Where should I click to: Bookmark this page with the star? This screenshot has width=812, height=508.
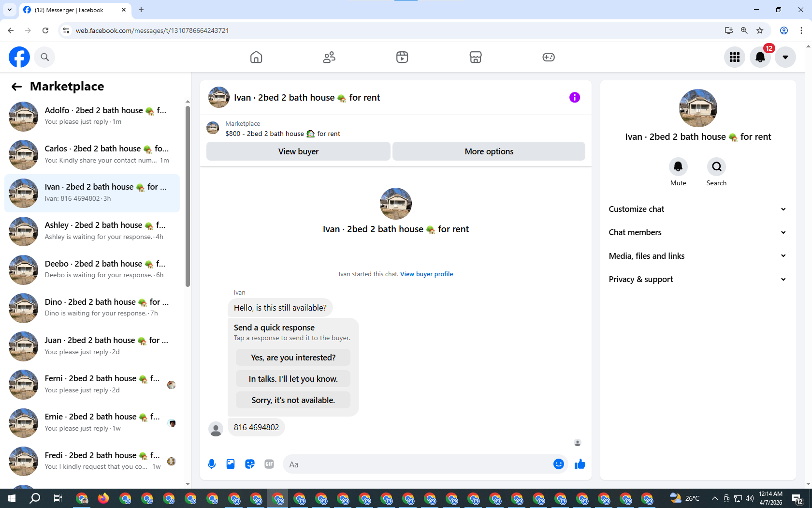point(760,30)
